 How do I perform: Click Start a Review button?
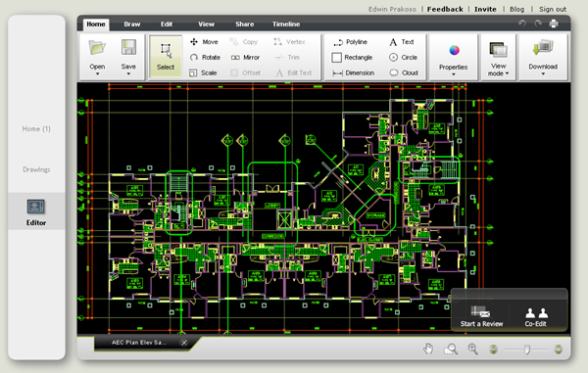pos(481,316)
